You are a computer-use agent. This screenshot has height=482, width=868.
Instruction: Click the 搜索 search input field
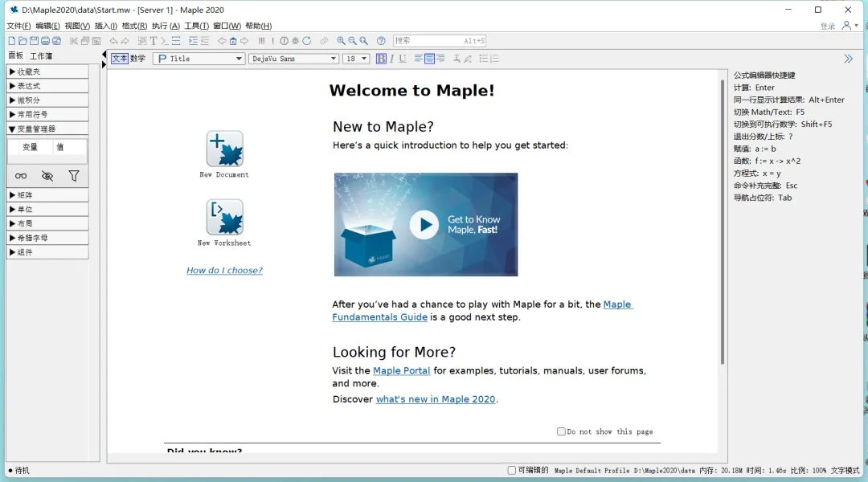tap(440, 41)
